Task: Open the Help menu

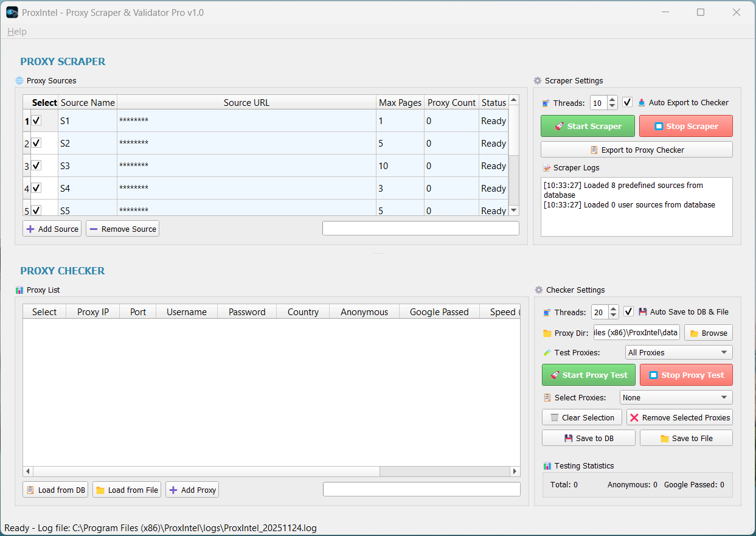Action: point(16,31)
